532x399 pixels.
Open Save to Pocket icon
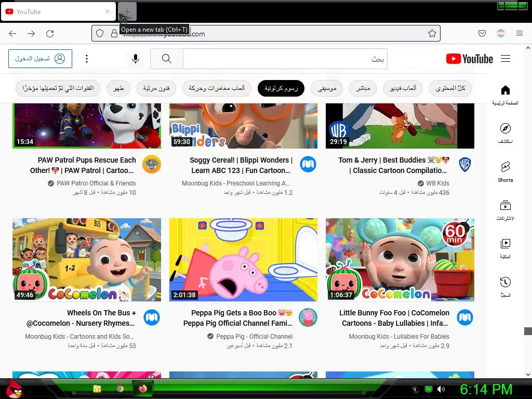(x=482, y=33)
